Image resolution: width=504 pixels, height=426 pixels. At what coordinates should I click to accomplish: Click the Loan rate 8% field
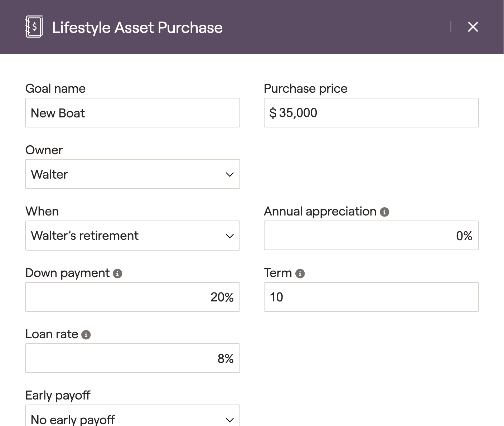[132, 358]
